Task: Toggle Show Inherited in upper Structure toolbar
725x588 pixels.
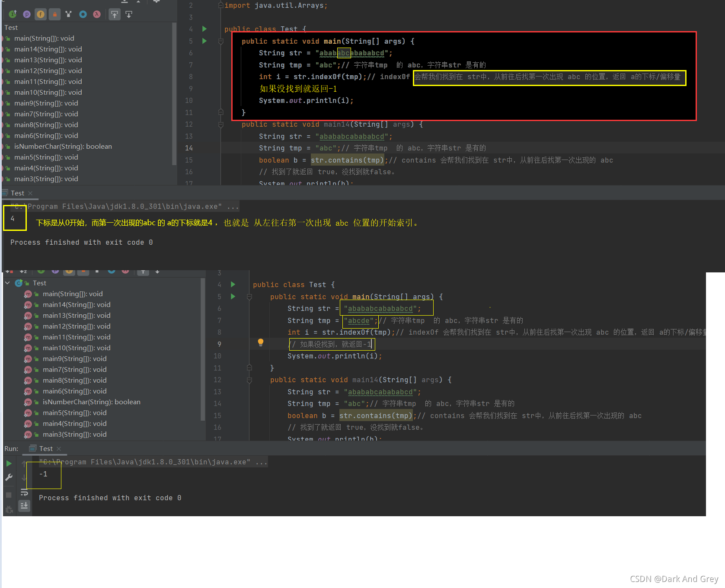Action: point(13,14)
